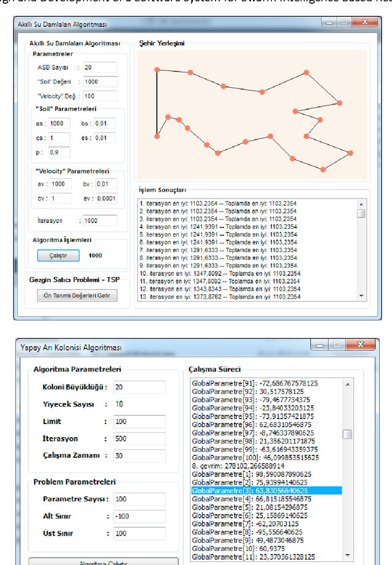Click the es soil parameter field
This screenshot has height=565, width=392.
(x=105, y=138)
